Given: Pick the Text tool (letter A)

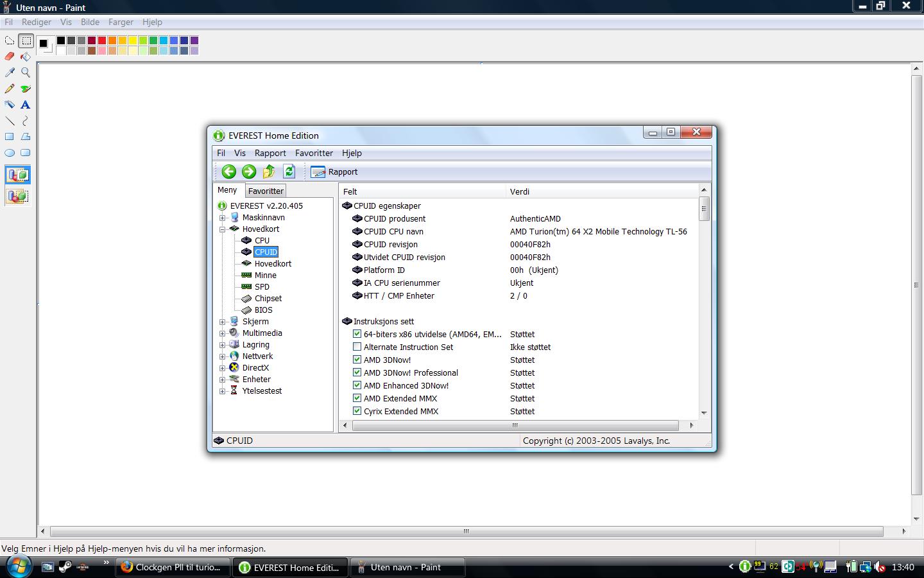Looking at the screenshot, I should point(26,105).
